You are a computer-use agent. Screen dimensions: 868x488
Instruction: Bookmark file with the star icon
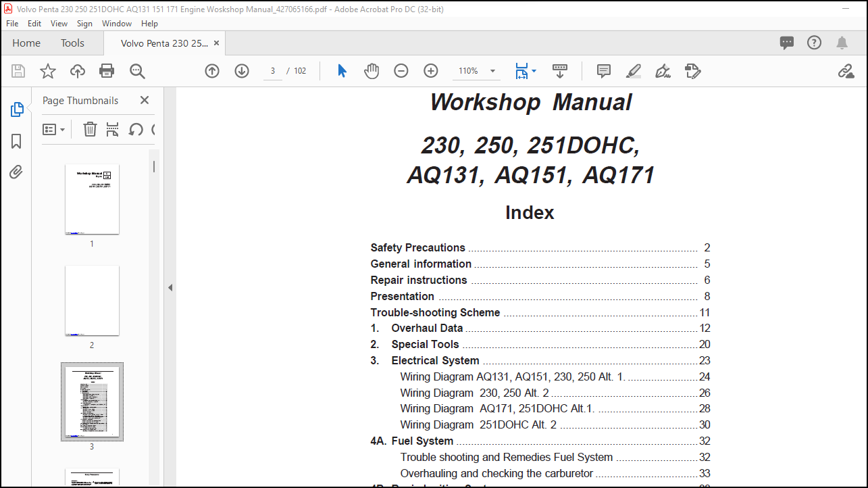coord(48,71)
